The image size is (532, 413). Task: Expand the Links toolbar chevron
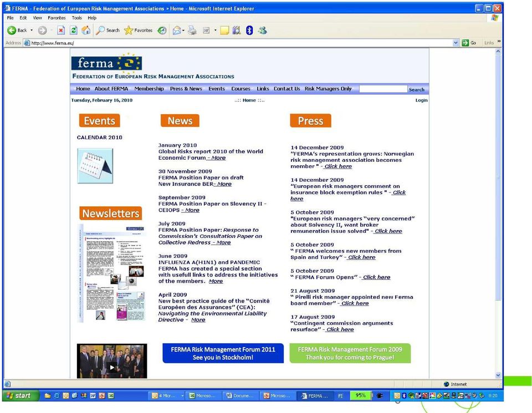[499, 42]
